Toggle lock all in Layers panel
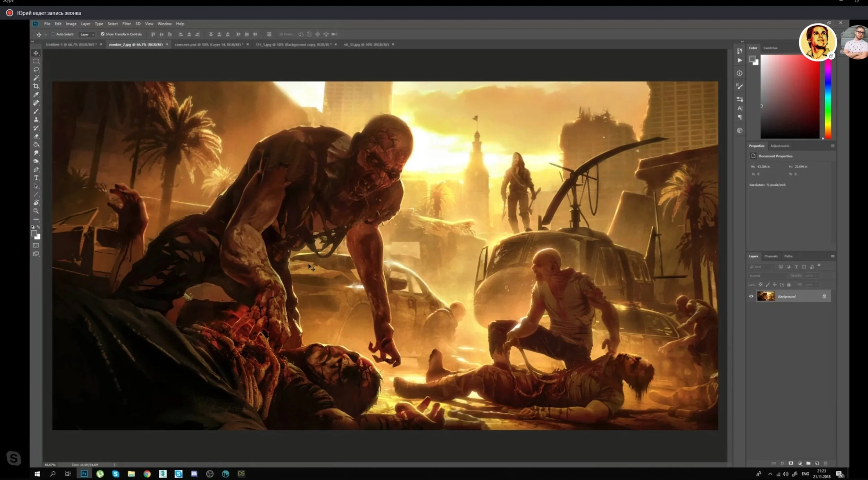 [789, 285]
